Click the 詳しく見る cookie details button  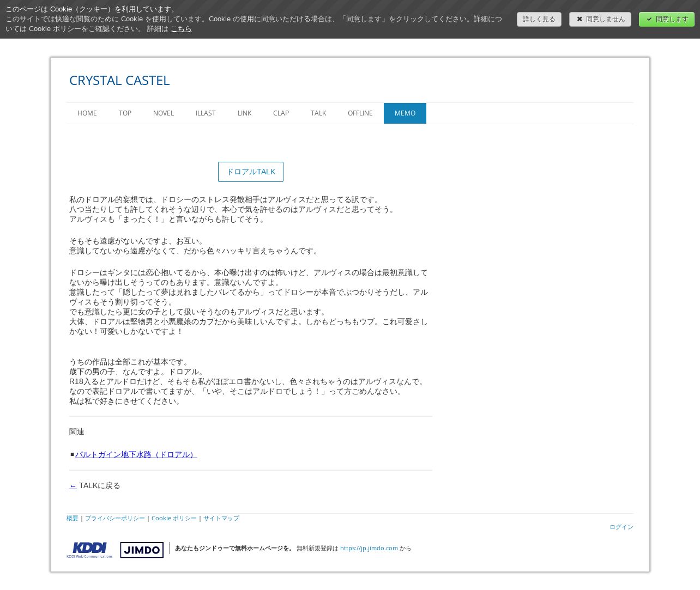[x=539, y=19]
